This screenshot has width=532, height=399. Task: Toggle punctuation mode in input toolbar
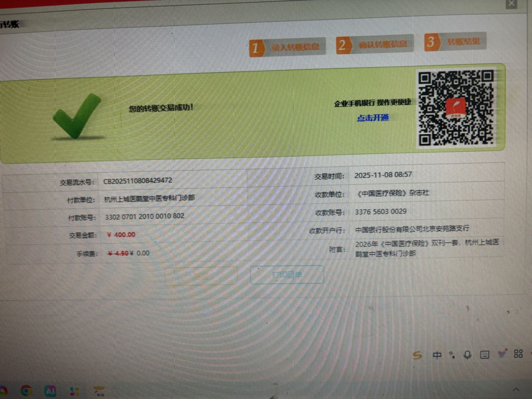pyautogui.click(x=452, y=355)
